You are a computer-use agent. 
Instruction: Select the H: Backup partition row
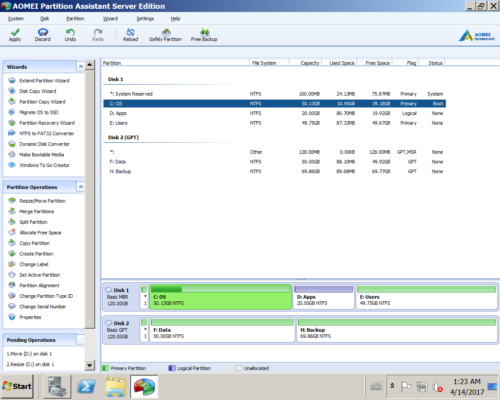(x=274, y=171)
